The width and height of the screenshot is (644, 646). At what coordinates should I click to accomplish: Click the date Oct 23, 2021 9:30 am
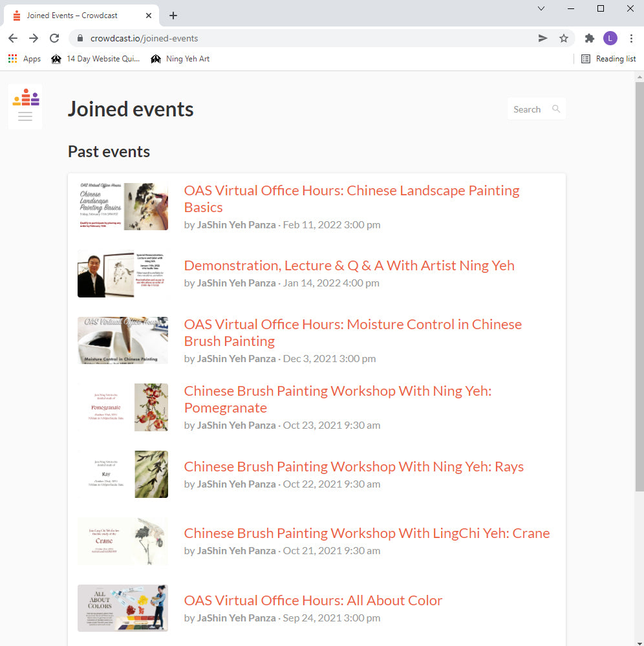(x=332, y=425)
